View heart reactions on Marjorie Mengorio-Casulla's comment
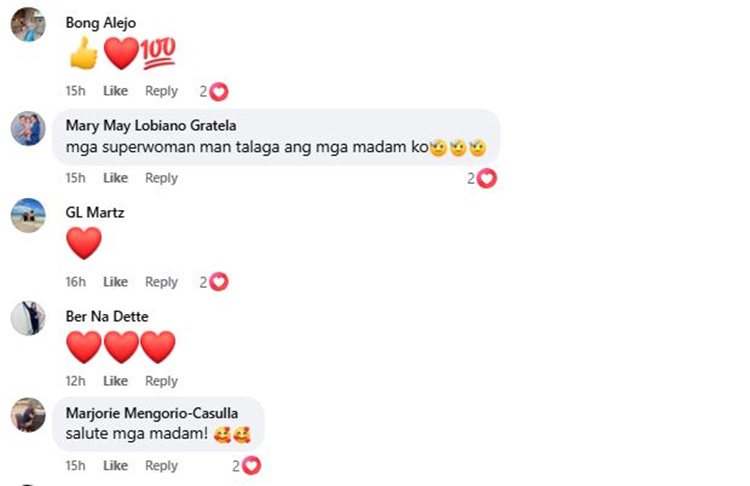750x486 pixels. [x=247, y=465]
